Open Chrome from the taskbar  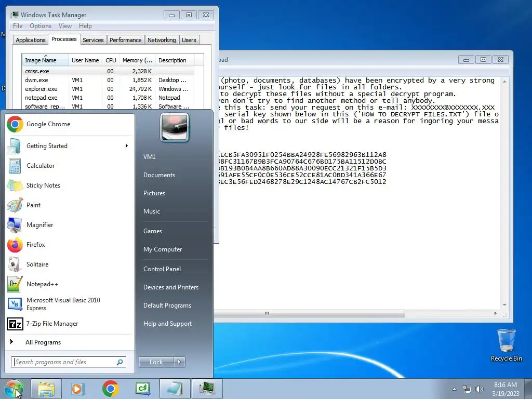click(110, 389)
